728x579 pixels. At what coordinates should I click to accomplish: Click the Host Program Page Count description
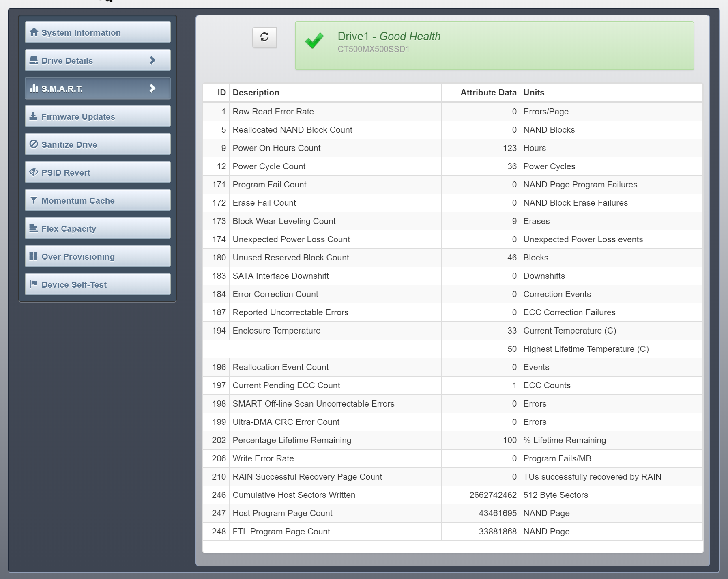tap(283, 513)
